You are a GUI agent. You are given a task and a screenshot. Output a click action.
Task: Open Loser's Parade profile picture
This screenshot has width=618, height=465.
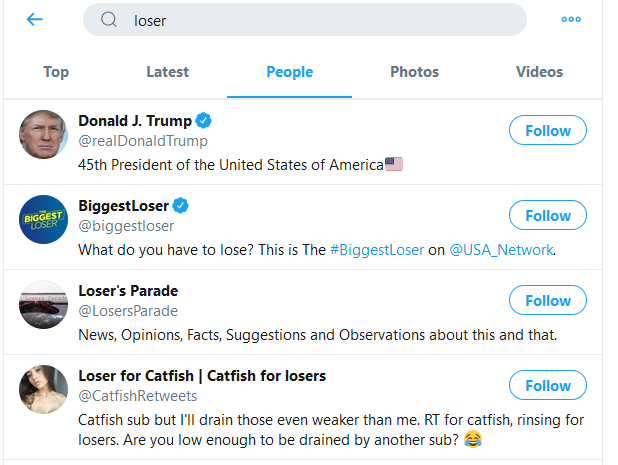(x=43, y=304)
